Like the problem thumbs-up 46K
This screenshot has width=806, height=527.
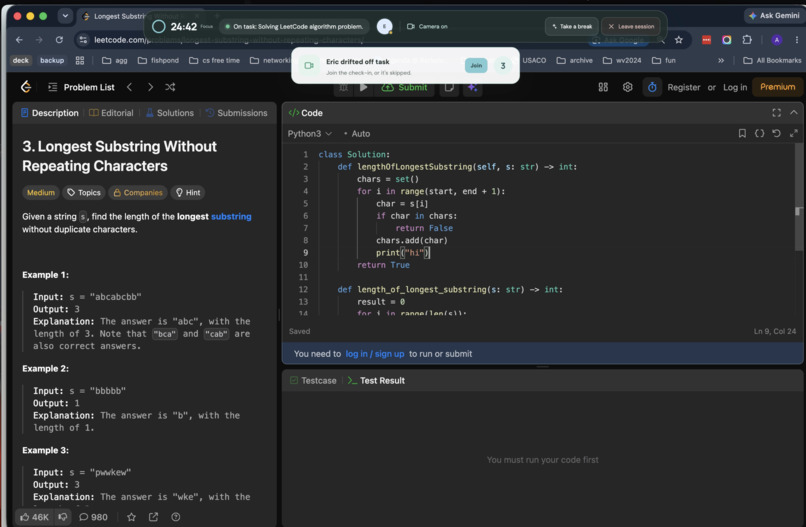34,517
